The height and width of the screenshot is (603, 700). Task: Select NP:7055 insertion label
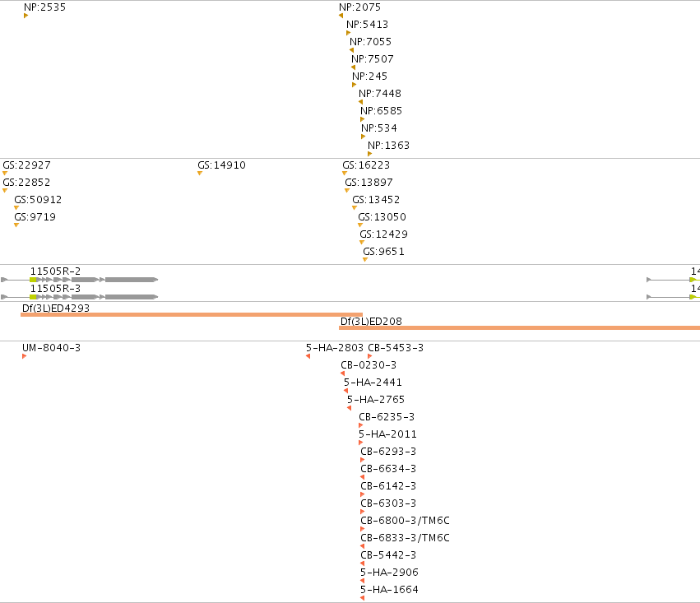(370, 42)
